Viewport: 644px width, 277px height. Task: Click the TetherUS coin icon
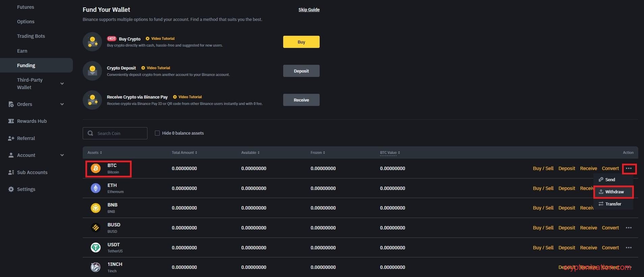click(x=96, y=248)
